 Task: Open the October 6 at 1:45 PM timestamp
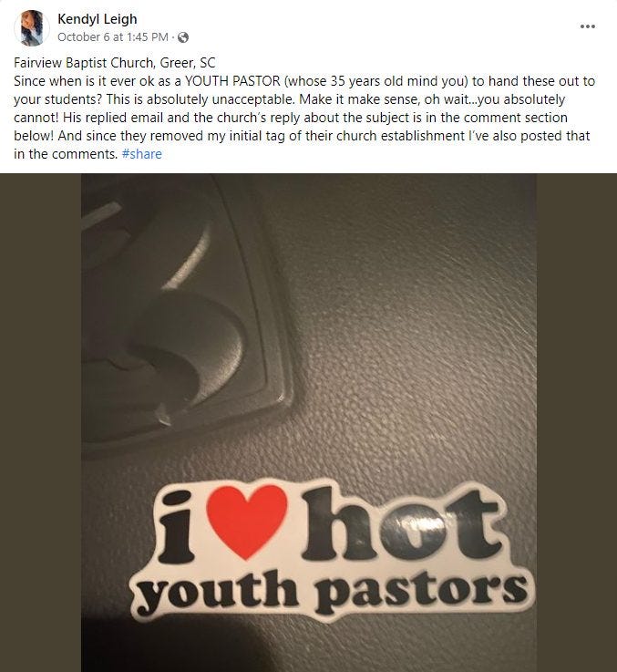[x=113, y=37]
